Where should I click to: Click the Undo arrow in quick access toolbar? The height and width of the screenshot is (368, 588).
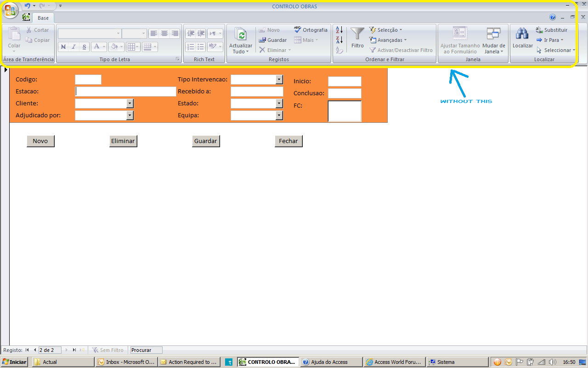point(28,6)
